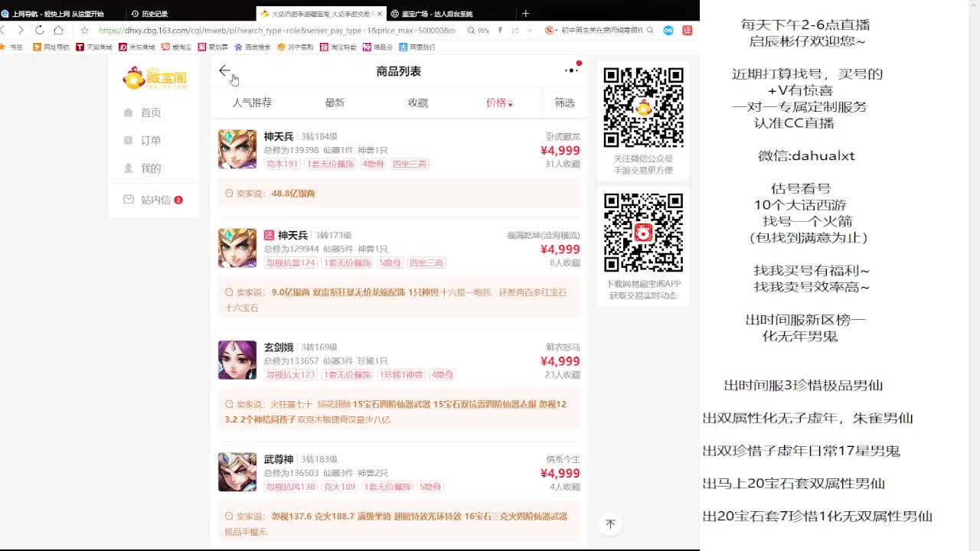The image size is (980, 551).
Task: Click the 23人收藏 count
Action: click(563, 375)
